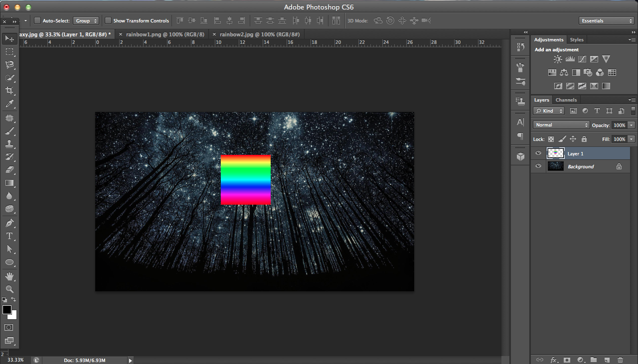Select the Layers tab
This screenshot has width=638, height=364.
tap(541, 100)
